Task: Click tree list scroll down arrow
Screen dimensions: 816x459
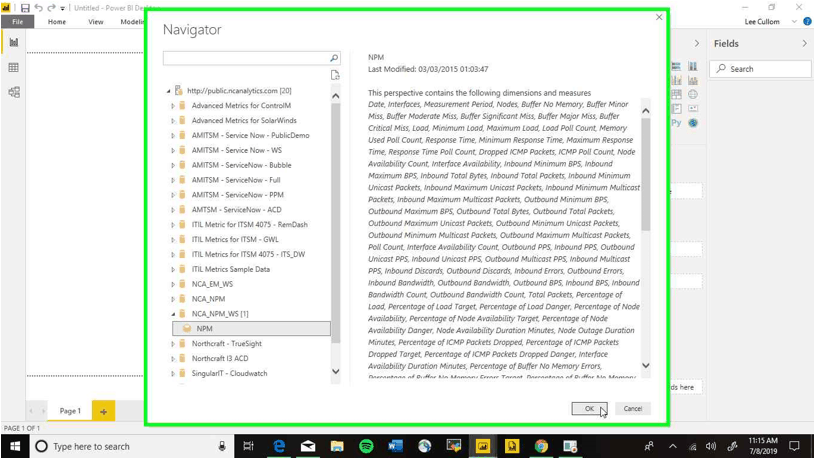Action: tap(336, 372)
